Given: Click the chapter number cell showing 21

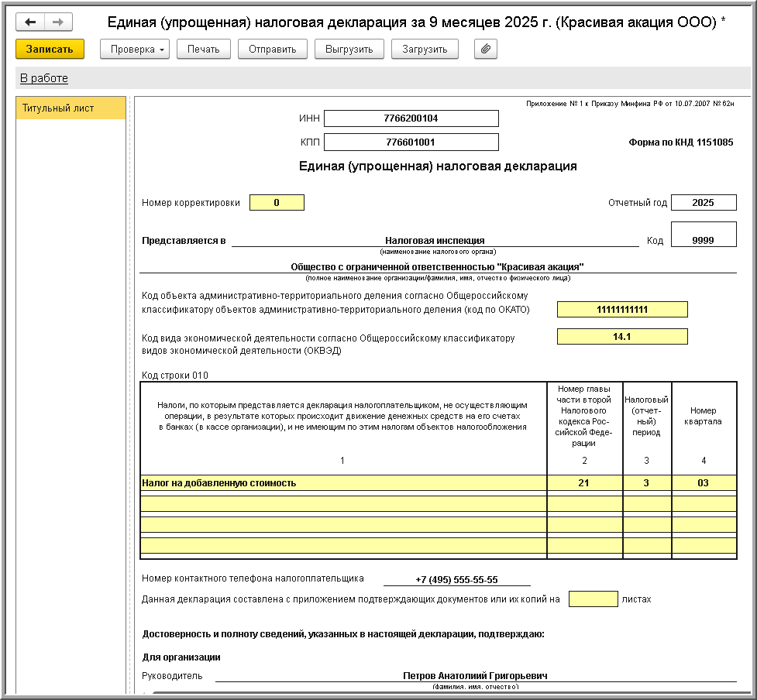Looking at the screenshot, I should click(584, 483).
